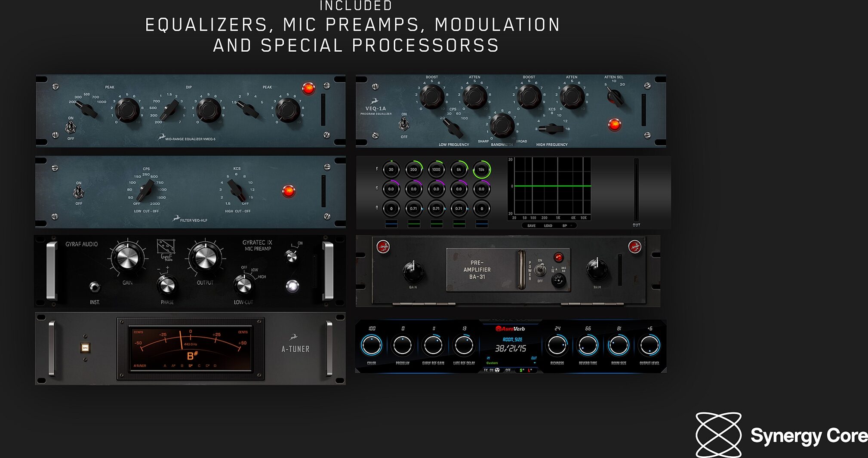Click the LOW CUT selector on VEQ-HLF

pos(145,190)
